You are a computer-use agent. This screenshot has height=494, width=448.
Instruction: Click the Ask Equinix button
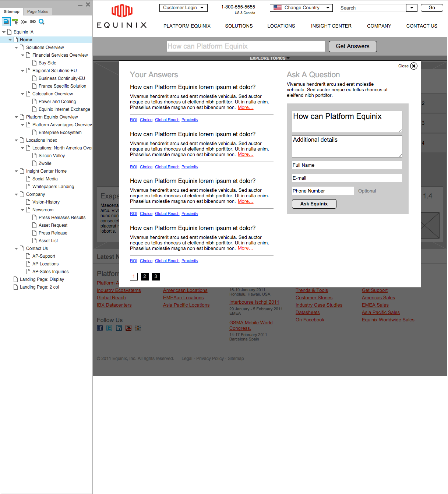click(x=314, y=204)
